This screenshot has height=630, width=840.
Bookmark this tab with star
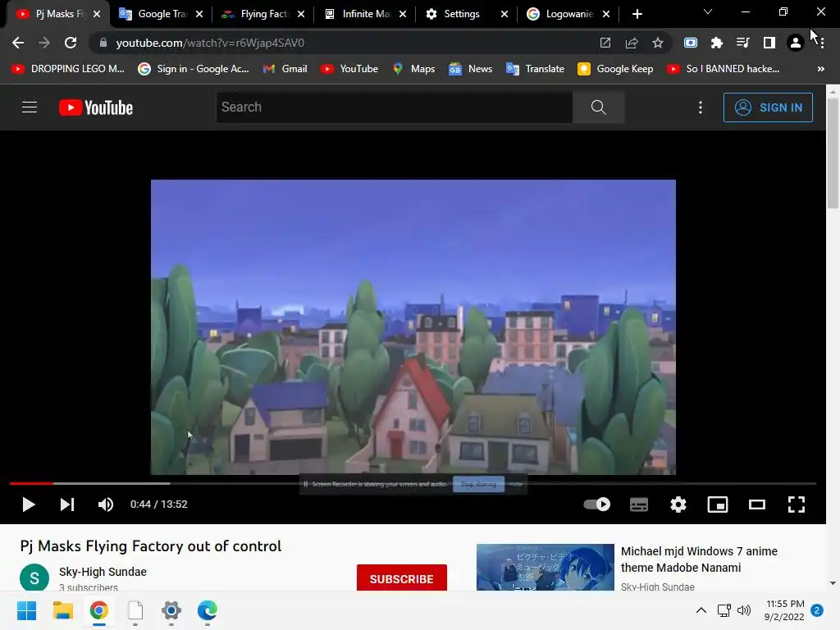pos(658,43)
